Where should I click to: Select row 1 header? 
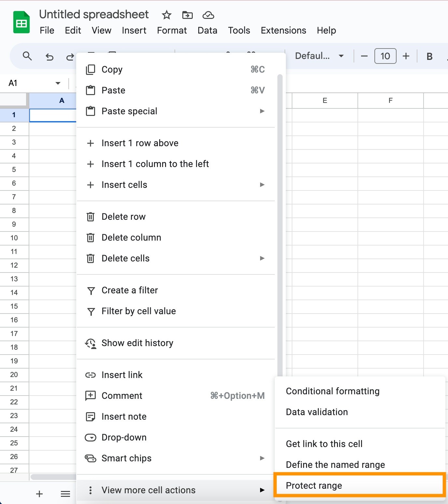point(14,115)
